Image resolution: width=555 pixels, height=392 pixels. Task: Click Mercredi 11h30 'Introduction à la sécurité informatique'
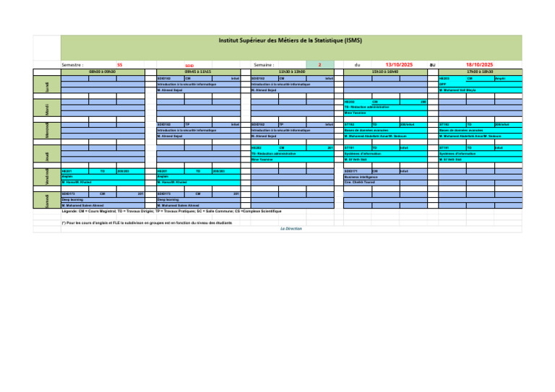pos(293,131)
